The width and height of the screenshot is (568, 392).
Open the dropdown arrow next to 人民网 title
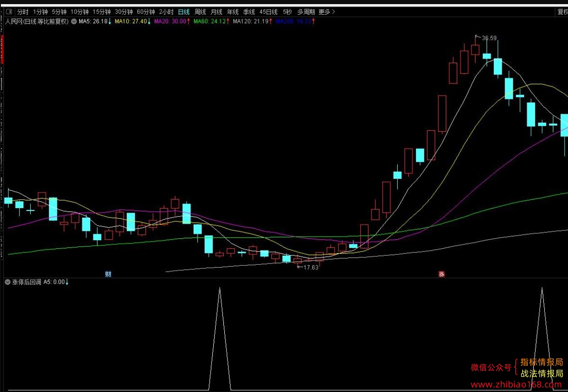coord(74,21)
